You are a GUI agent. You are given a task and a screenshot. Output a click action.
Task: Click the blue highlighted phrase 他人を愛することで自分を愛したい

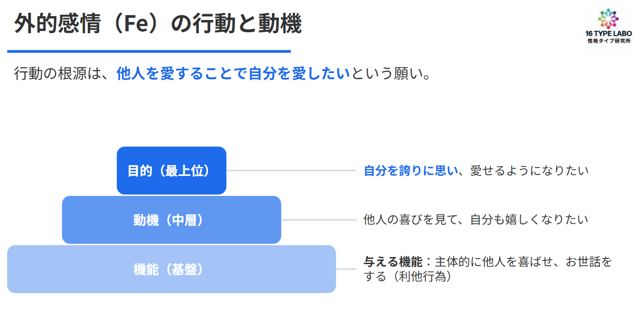[x=233, y=74]
